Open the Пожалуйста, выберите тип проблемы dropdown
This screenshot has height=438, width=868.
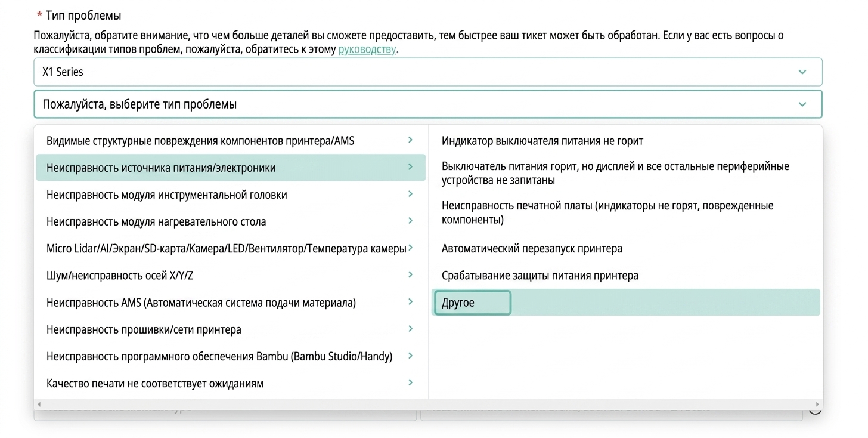click(427, 104)
